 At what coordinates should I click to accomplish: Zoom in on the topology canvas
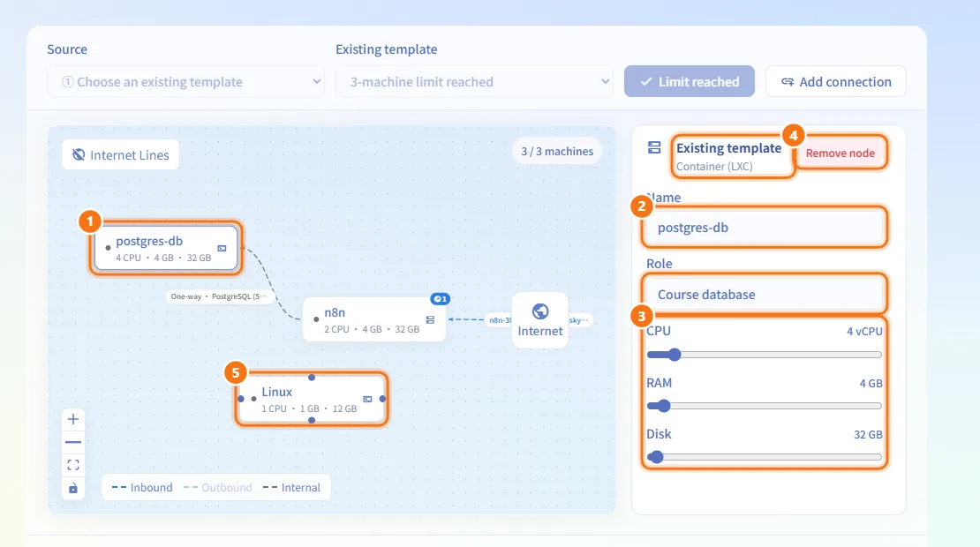pyautogui.click(x=73, y=419)
